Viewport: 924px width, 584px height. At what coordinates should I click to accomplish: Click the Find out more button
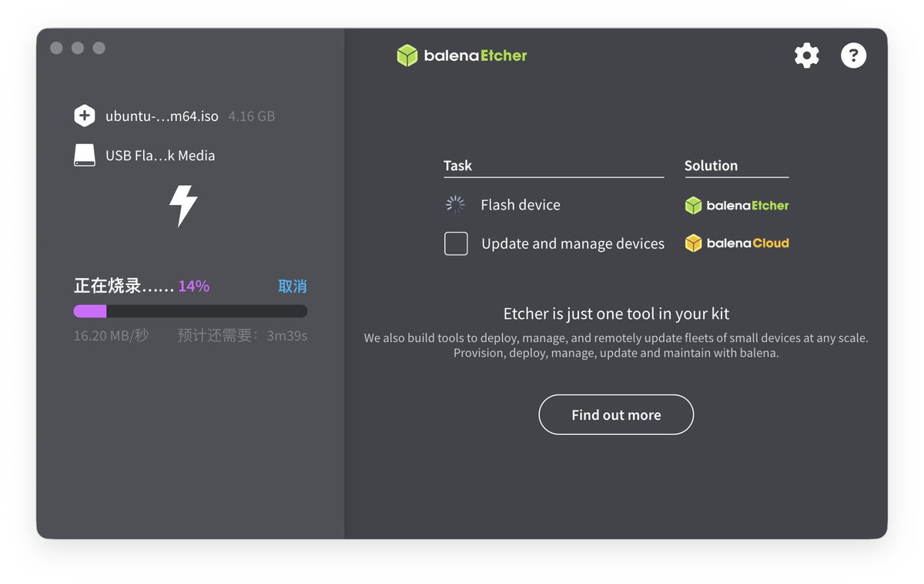(616, 415)
